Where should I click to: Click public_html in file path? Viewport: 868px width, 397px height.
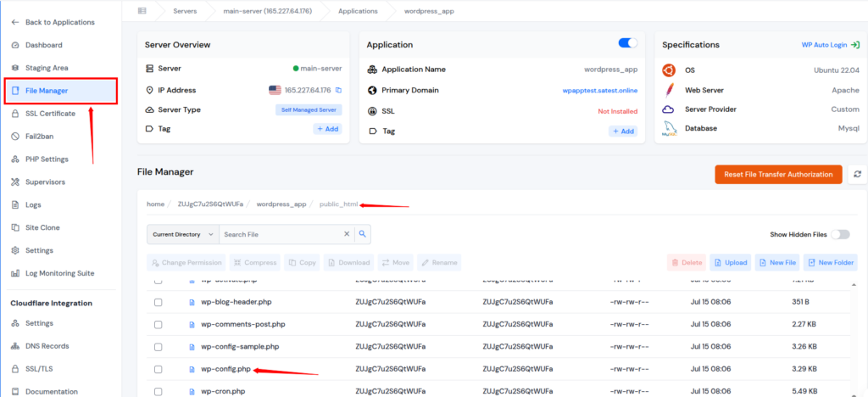pos(339,204)
